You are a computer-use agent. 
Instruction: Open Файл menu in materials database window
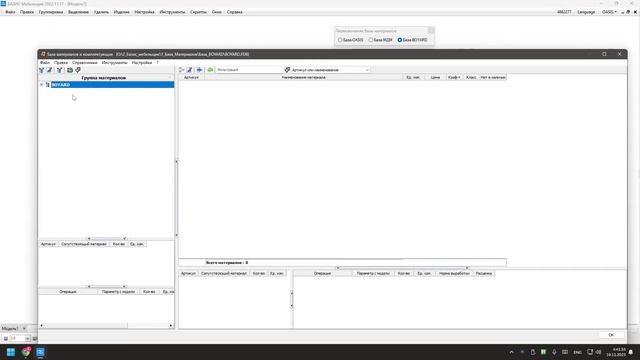(44, 62)
